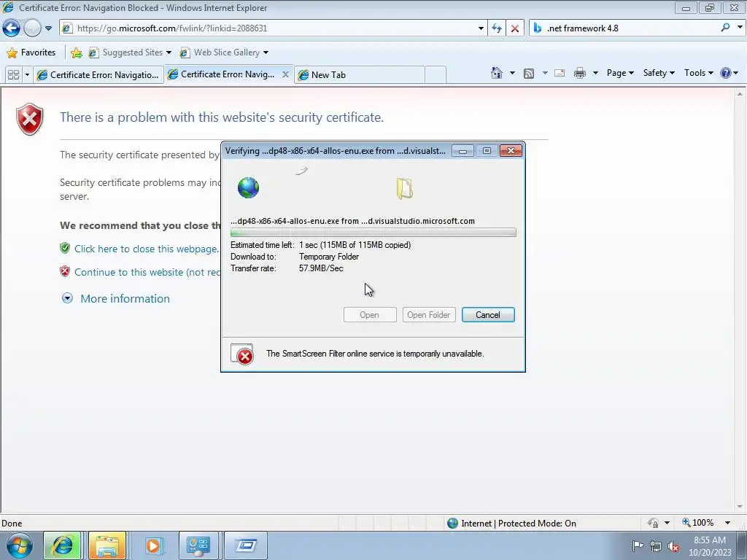Click the page scrollbar up arrow
747x560 pixels.
tap(740, 94)
